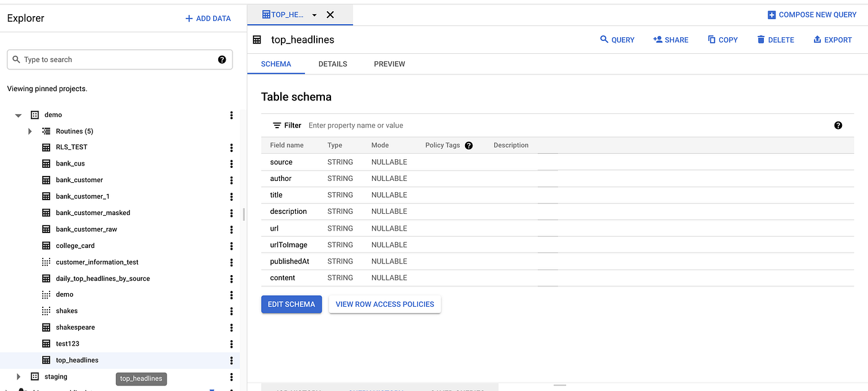Open more options for college_card table
868x391 pixels.
pos(231,246)
